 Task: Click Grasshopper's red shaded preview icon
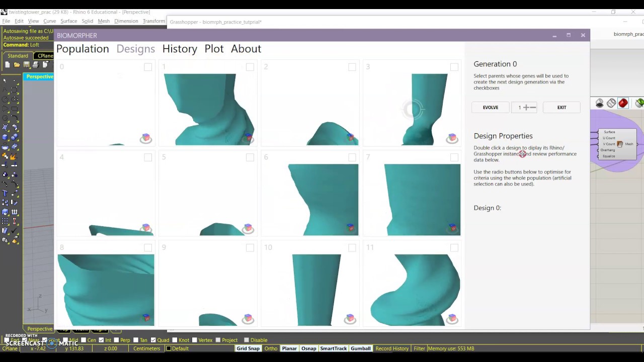623,103
